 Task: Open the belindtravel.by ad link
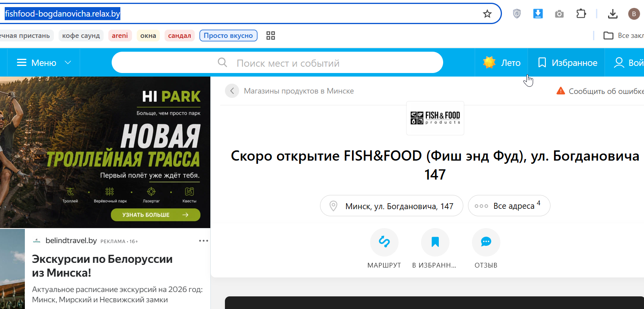(x=71, y=241)
